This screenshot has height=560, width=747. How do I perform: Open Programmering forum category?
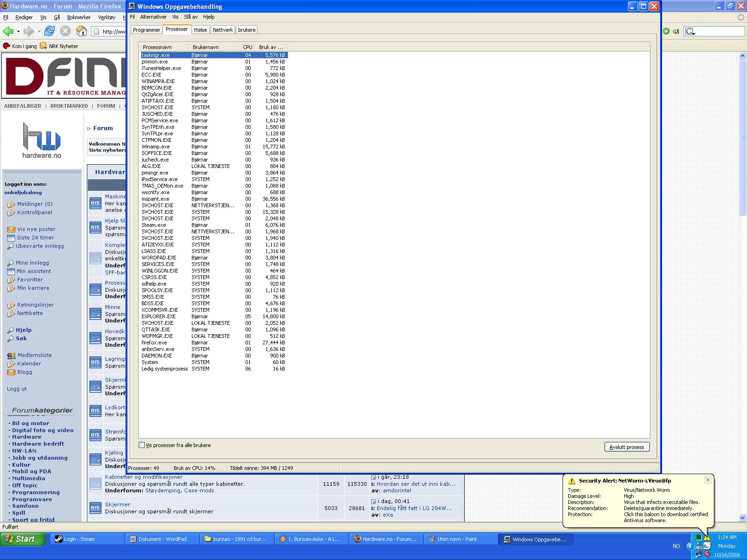[x=36, y=492]
